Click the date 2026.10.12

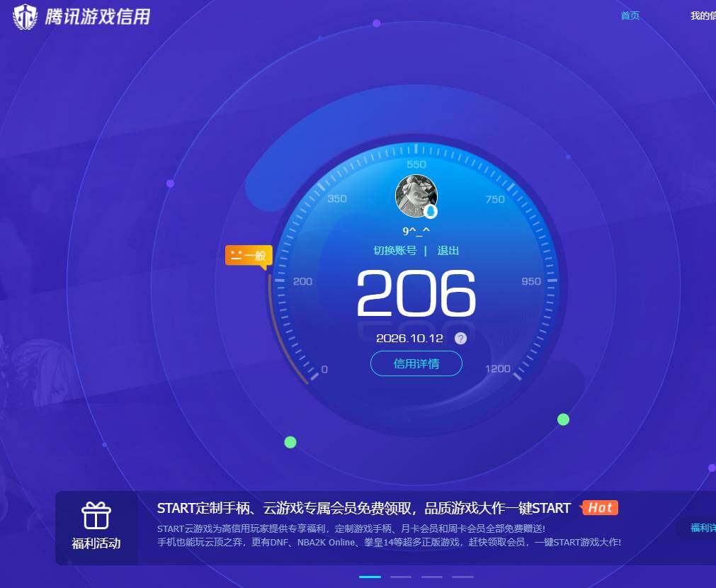click(409, 339)
